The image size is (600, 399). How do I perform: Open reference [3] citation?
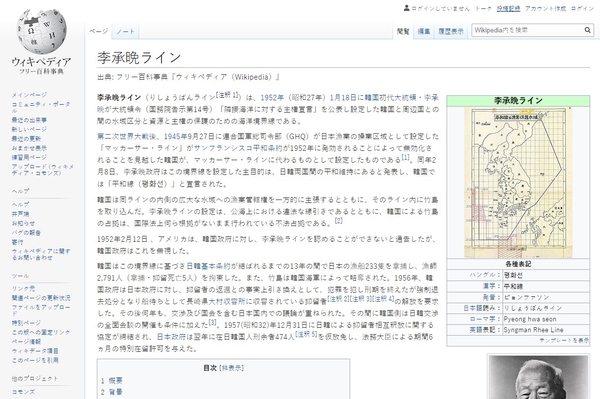(212, 322)
